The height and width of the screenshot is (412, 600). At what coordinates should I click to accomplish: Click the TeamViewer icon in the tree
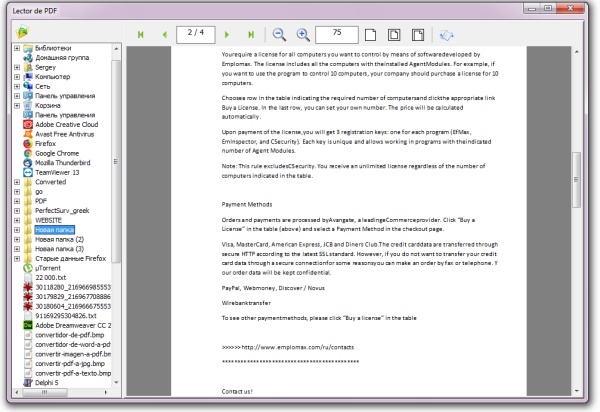(28, 173)
